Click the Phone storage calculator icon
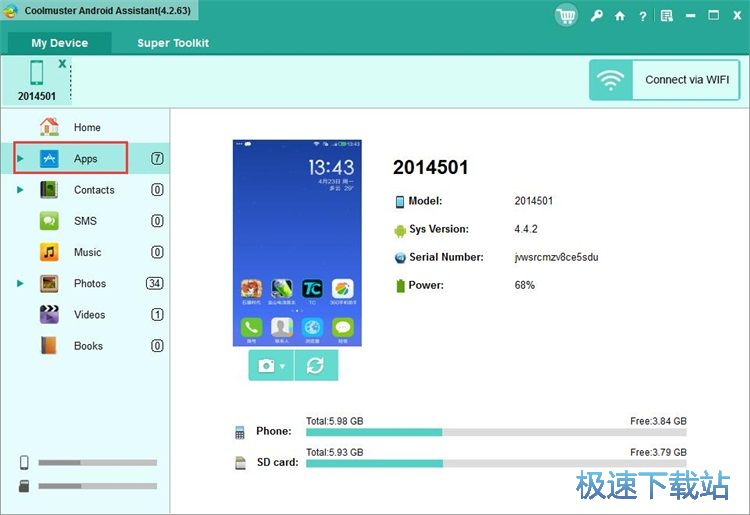Viewport: 750px width, 515px height. (x=240, y=432)
